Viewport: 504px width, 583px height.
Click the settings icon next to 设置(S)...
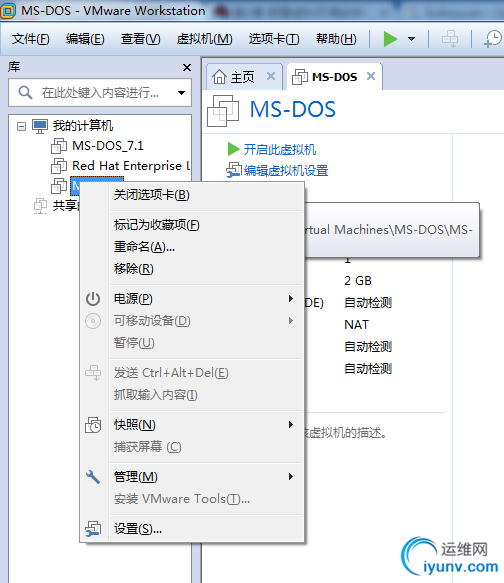coord(93,529)
